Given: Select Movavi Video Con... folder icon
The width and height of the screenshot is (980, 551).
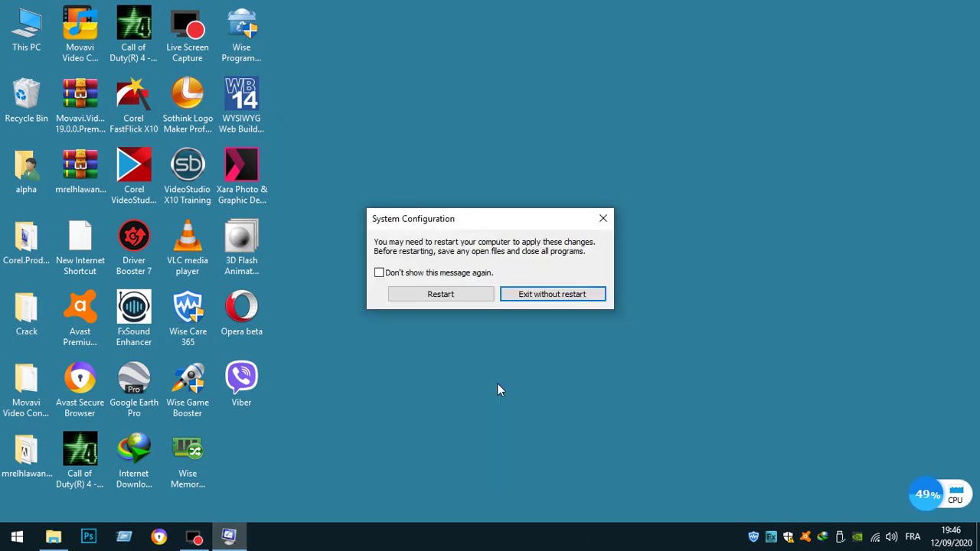Looking at the screenshot, I should click(x=26, y=390).
